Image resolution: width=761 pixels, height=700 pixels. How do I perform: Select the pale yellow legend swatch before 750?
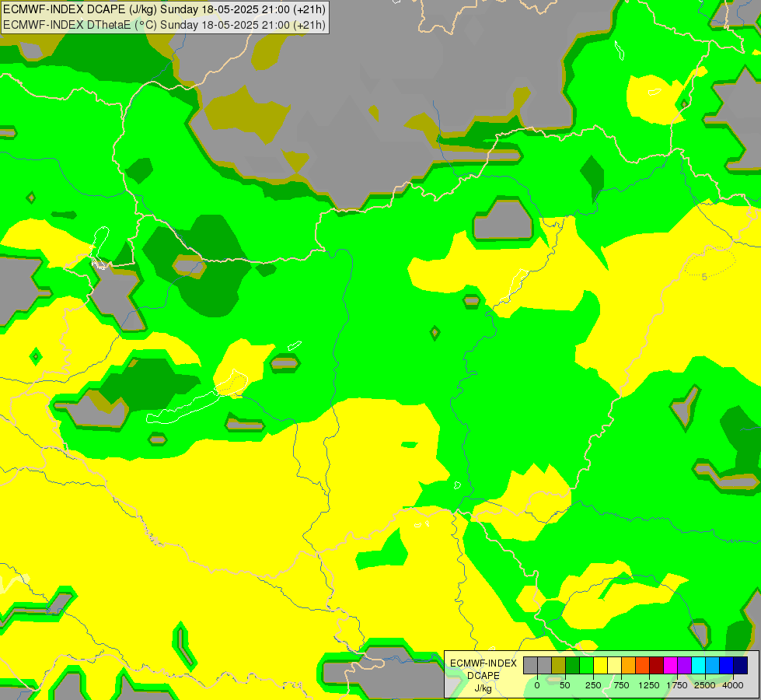click(614, 665)
